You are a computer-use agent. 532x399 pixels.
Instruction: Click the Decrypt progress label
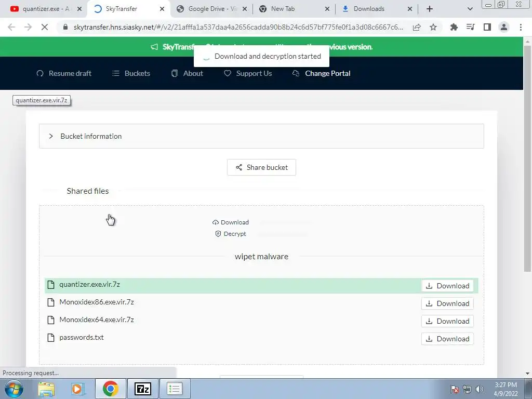230,234
